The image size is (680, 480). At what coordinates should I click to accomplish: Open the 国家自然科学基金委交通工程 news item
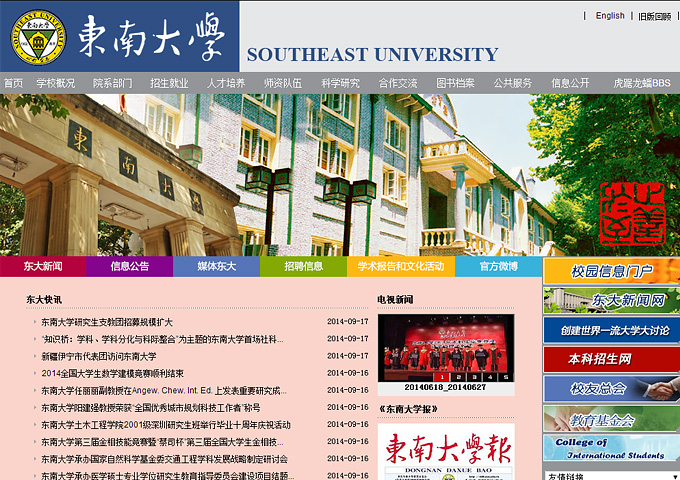[164, 459]
